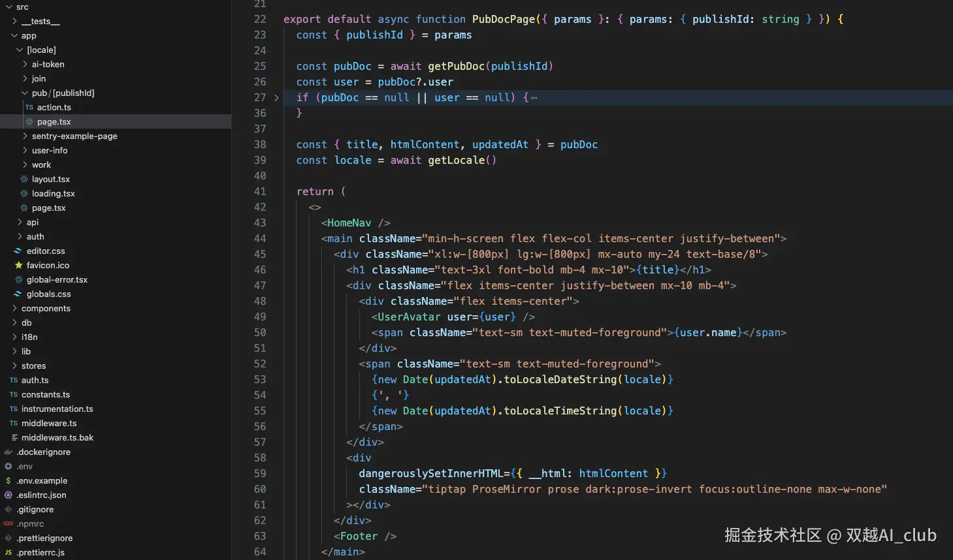
Task: Open global-error.tsx file
Action: coord(57,280)
